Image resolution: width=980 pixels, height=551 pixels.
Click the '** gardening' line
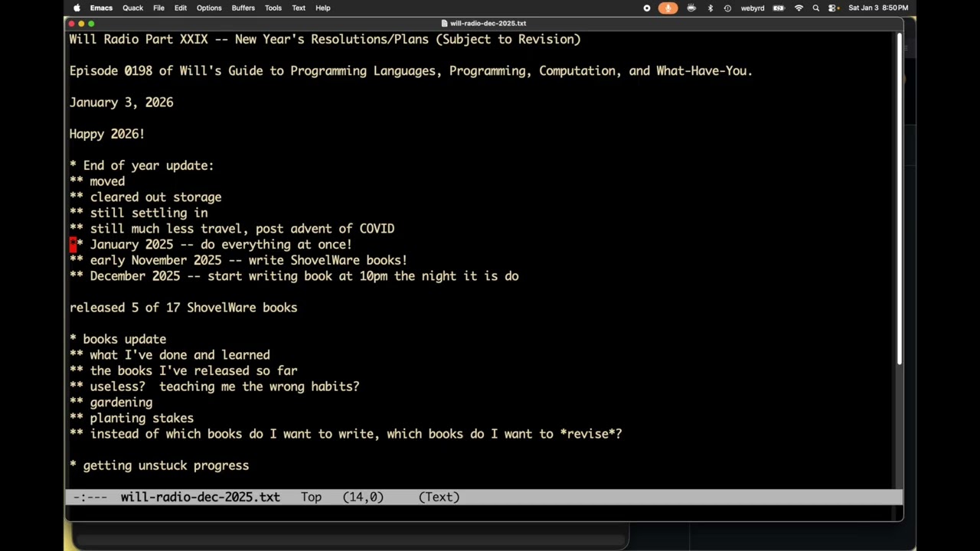pos(111,402)
